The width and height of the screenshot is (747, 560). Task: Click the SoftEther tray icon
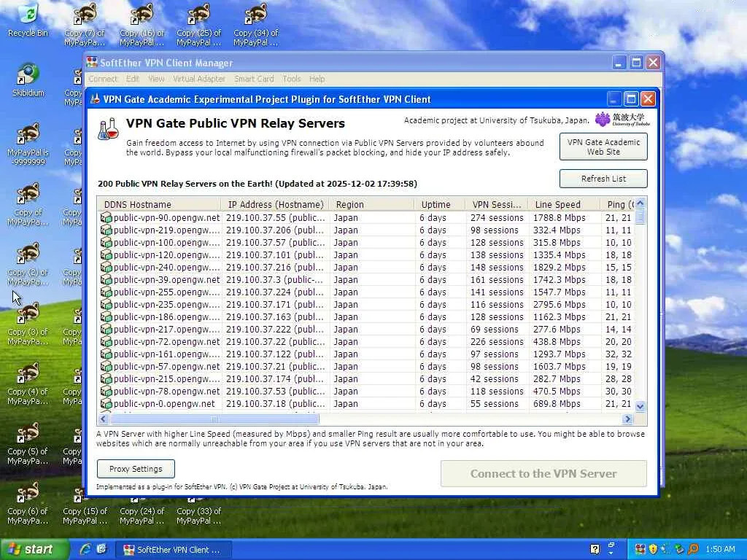tap(640, 549)
